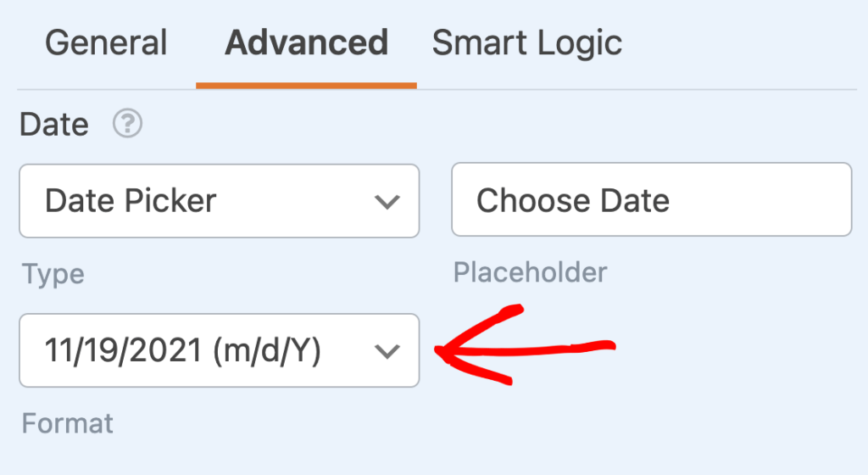This screenshot has width=868, height=475.
Task: Click the chevron icon in the Format dropdown
Action: click(x=387, y=351)
